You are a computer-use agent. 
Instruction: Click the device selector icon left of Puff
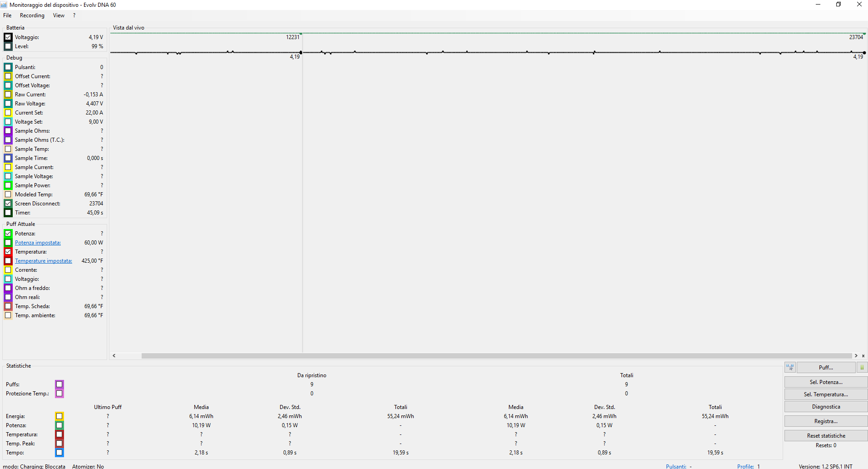click(790, 367)
